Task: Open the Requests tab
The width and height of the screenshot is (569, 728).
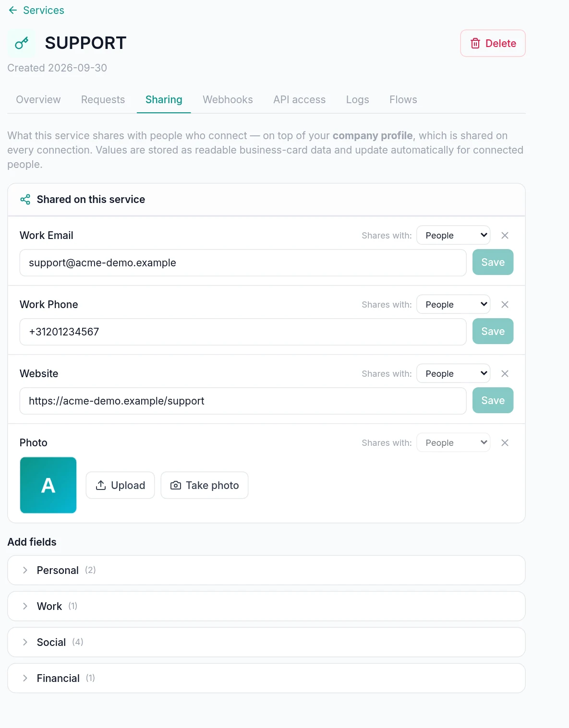Action: tap(103, 99)
